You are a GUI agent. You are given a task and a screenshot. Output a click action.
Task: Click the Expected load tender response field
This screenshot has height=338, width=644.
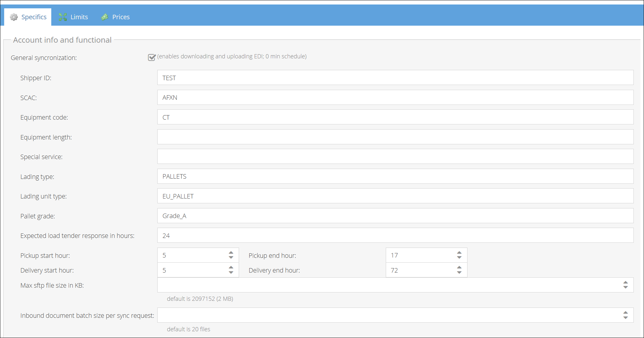pyautogui.click(x=395, y=235)
